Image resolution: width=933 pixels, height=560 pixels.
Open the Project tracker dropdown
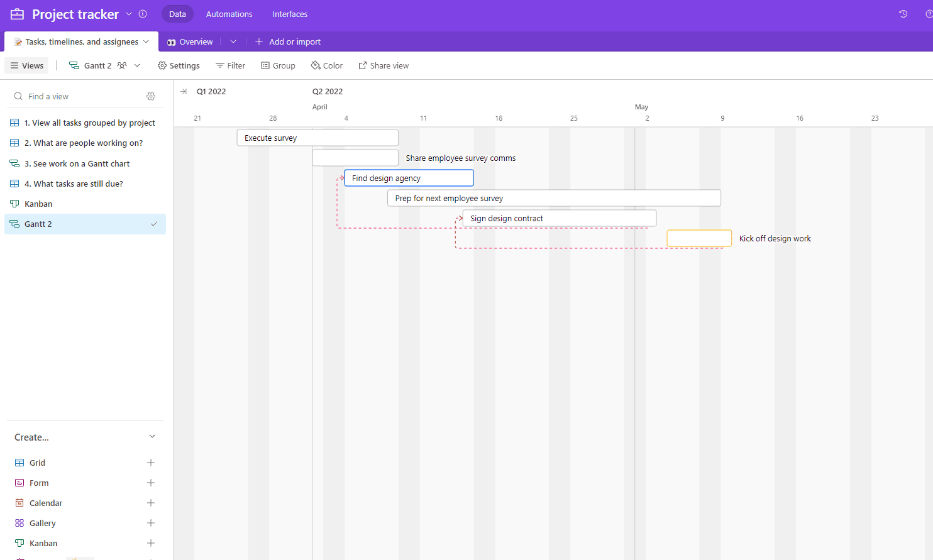(130, 14)
